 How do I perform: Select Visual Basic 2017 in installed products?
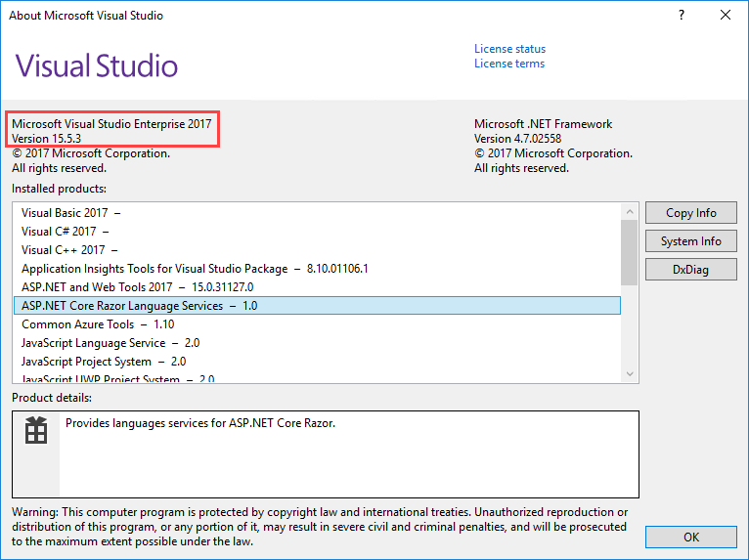[317, 213]
